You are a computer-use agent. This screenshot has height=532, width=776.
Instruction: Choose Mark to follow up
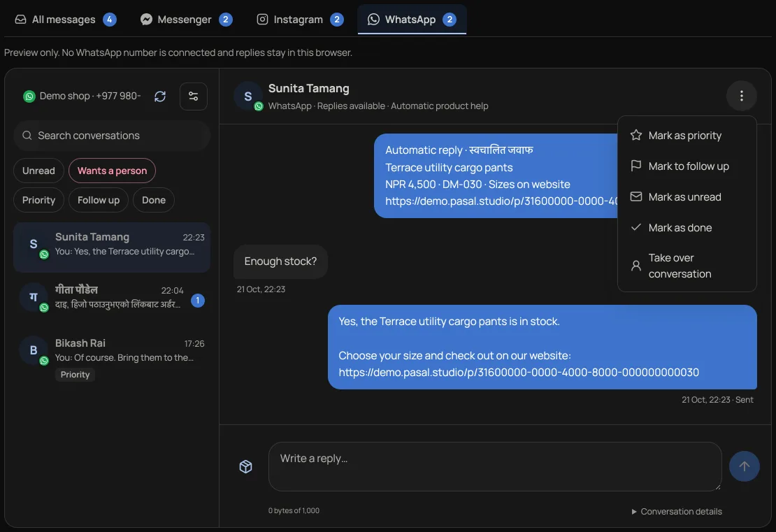pos(687,166)
